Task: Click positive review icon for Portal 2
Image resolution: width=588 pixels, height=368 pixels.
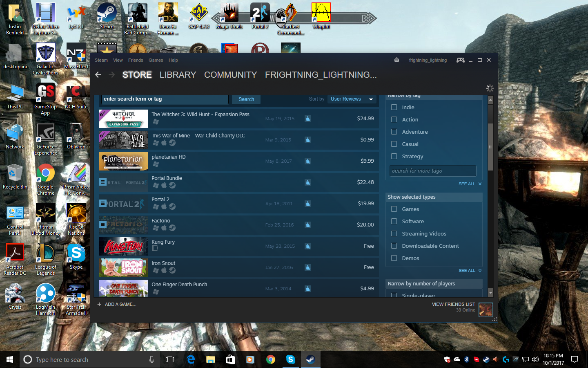Action: (x=308, y=203)
